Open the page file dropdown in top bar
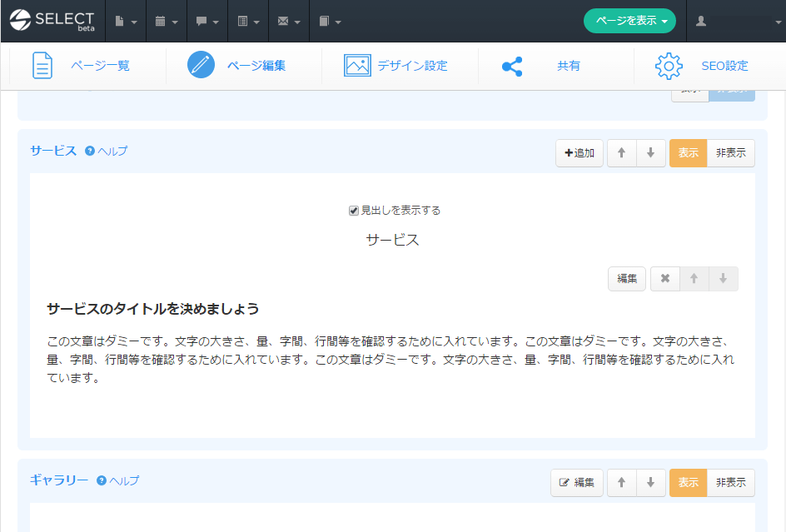 pyautogui.click(x=125, y=22)
